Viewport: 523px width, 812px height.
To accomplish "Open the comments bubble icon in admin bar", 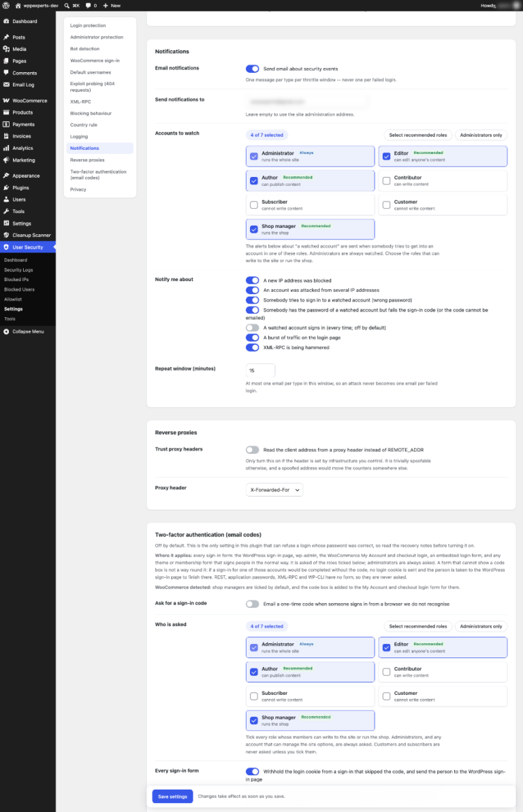I will click(x=88, y=5).
